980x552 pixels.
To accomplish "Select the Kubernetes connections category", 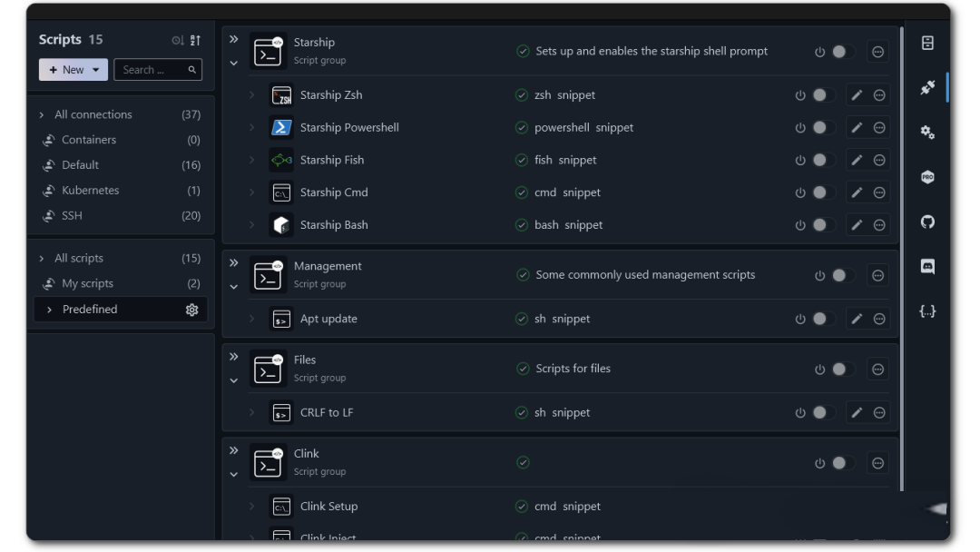I will (x=90, y=191).
